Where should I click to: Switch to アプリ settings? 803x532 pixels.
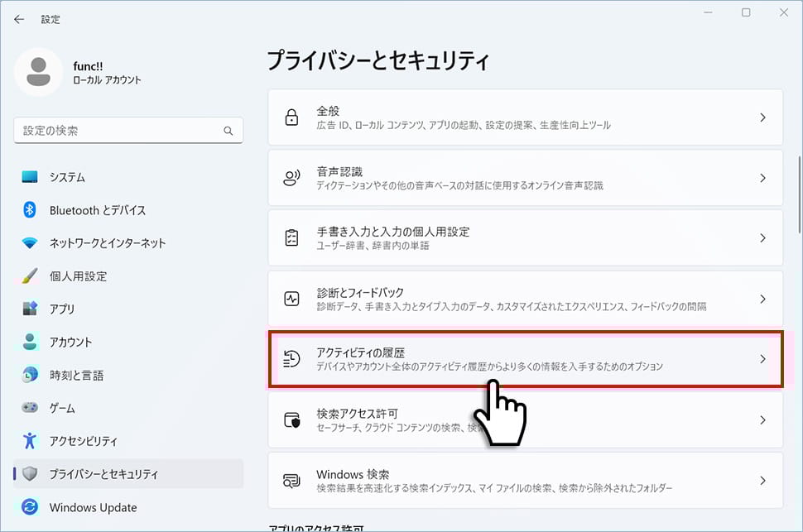click(128, 309)
